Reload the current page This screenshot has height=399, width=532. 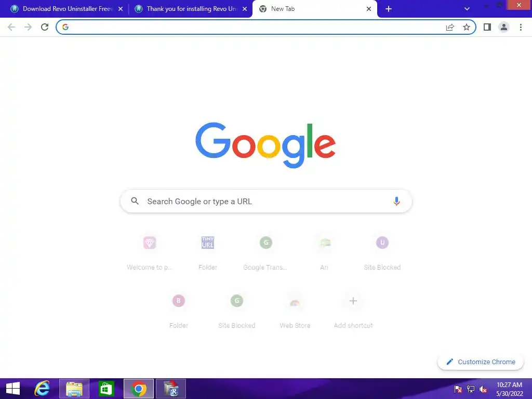(x=45, y=27)
